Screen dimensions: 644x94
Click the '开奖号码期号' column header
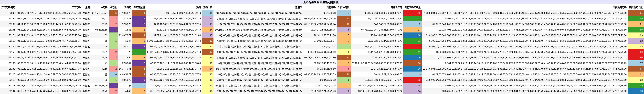(x=8, y=8)
